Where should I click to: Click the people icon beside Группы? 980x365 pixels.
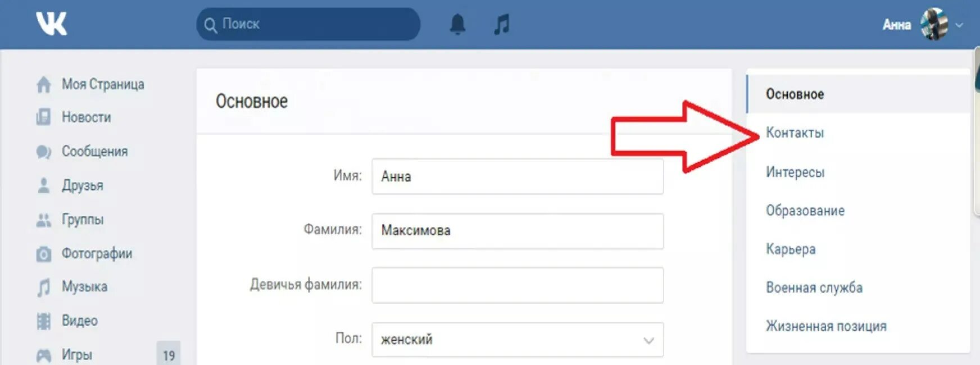(43, 220)
